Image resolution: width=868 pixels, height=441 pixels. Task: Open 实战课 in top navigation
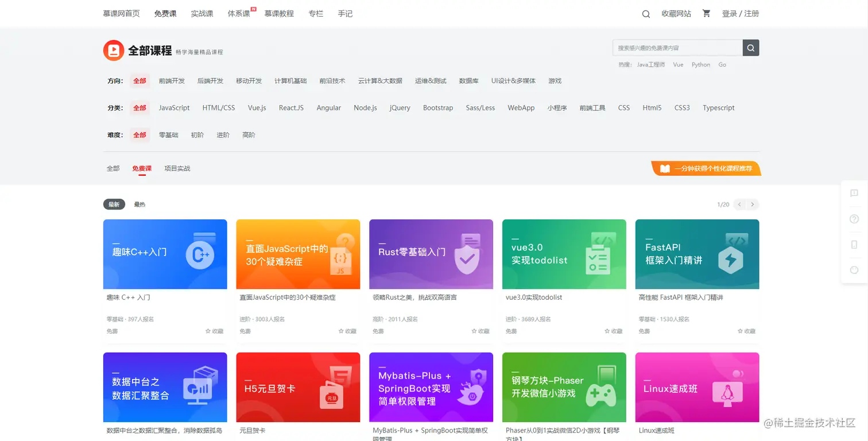coord(202,13)
